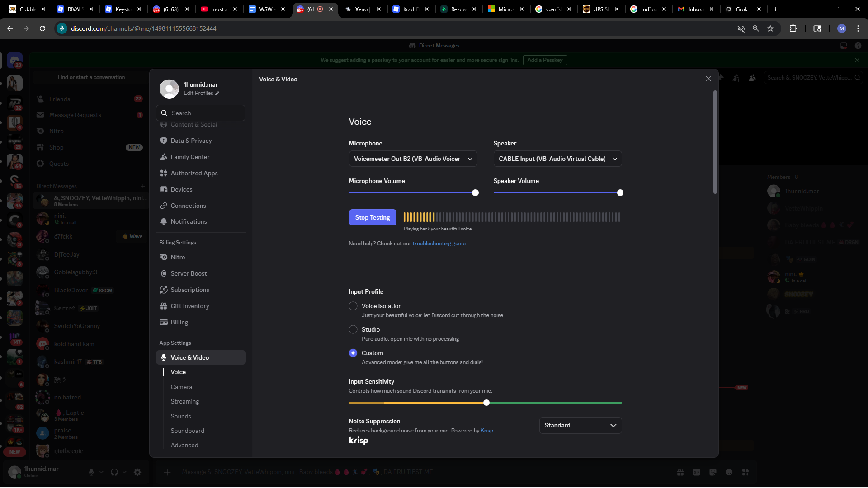The width and height of the screenshot is (868, 488).
Task: Click the message attachment plus icon
Action: 167,472
